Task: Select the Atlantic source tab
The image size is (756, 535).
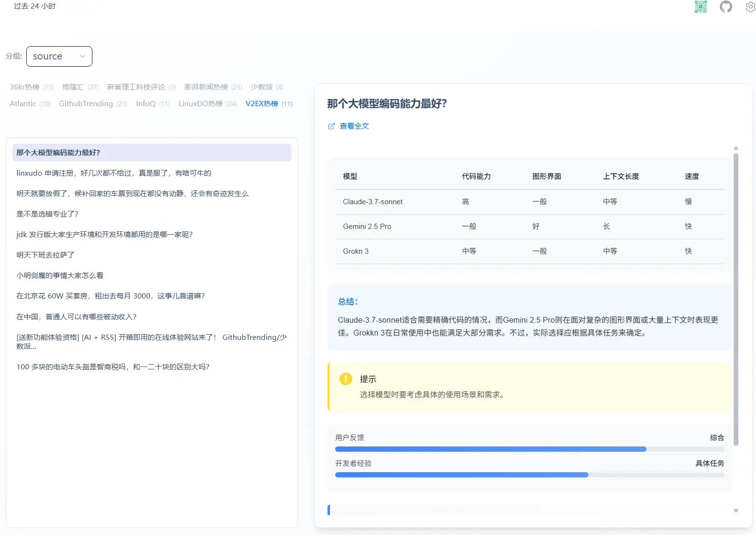Action: coord(30,104)
